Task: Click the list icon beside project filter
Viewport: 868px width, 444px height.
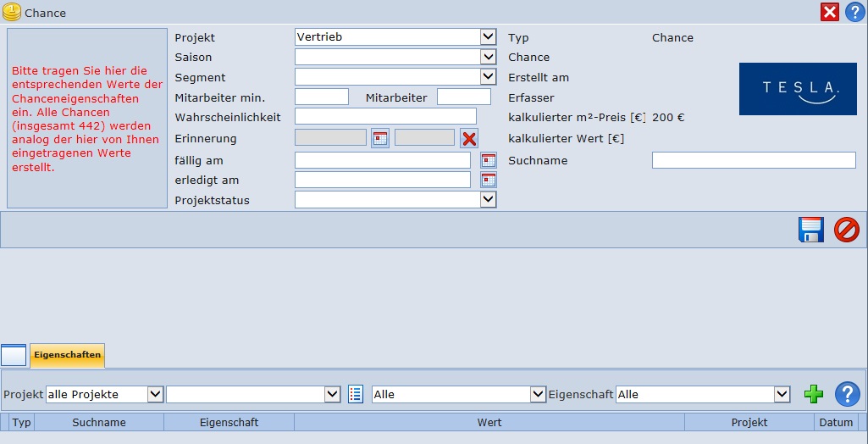Action: click(x=356, y=394)
